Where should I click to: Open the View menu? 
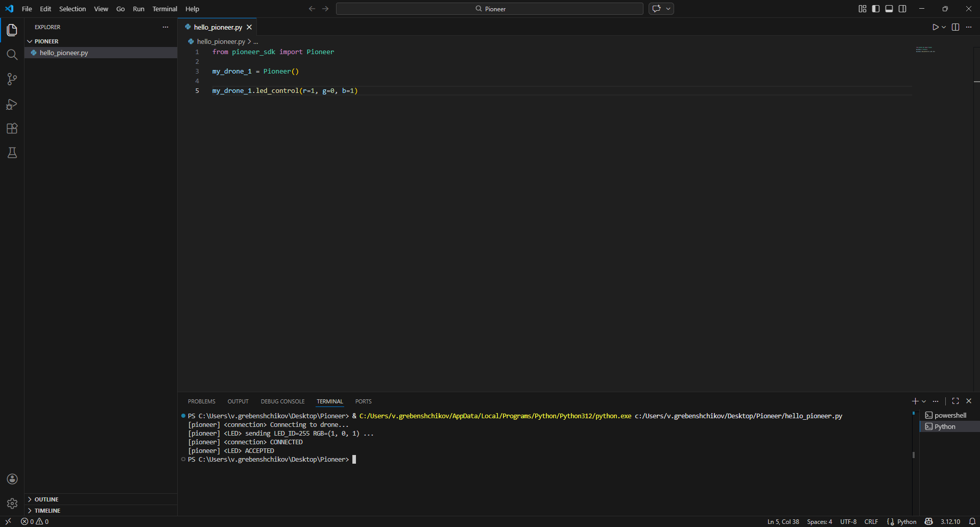tap(101, 9)
